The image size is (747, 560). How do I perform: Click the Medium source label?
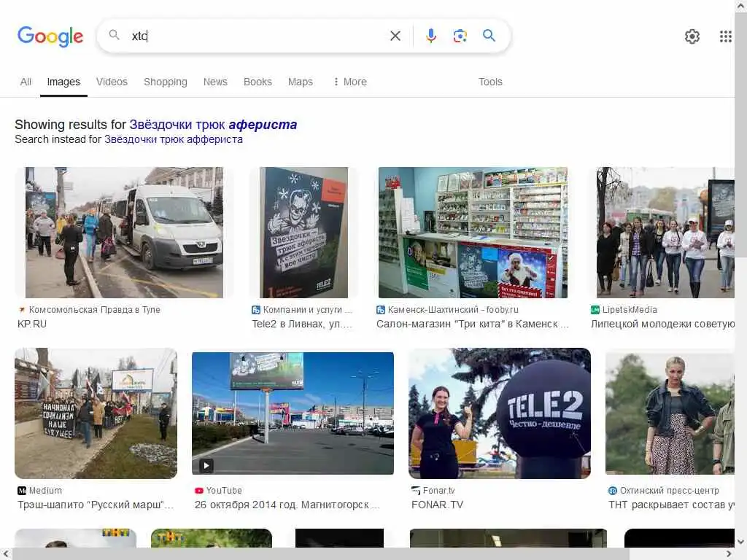tap(45, 491)
